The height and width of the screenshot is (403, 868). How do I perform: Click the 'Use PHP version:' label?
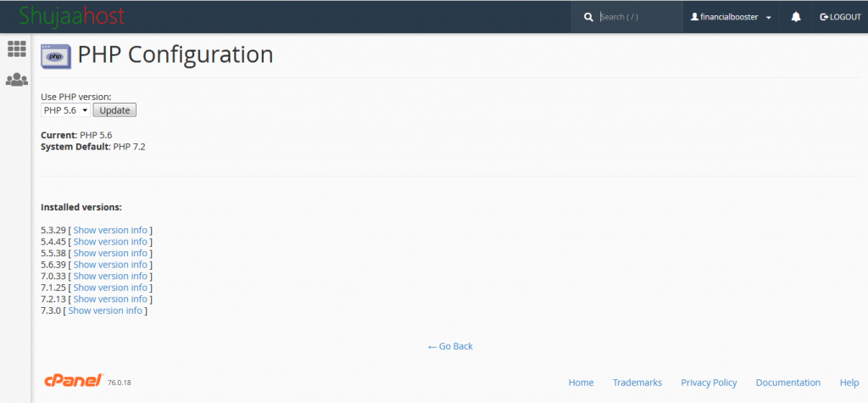[76, 97]
